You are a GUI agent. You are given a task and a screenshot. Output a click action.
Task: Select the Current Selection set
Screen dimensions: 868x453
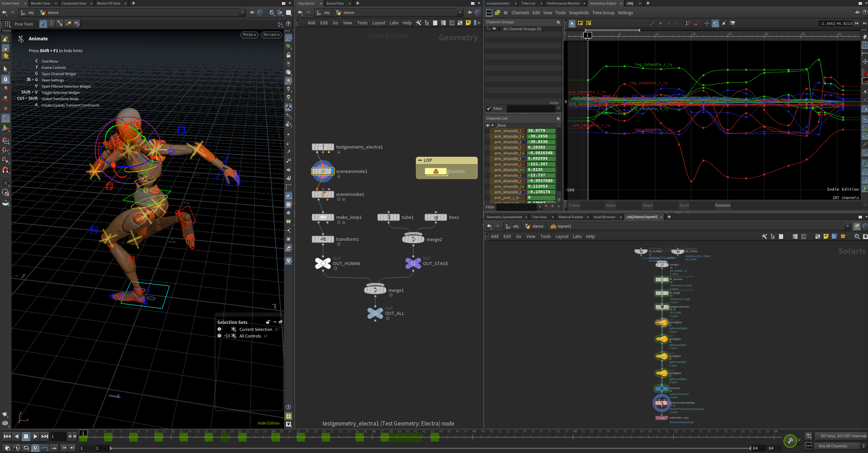[x=255, y=329]
